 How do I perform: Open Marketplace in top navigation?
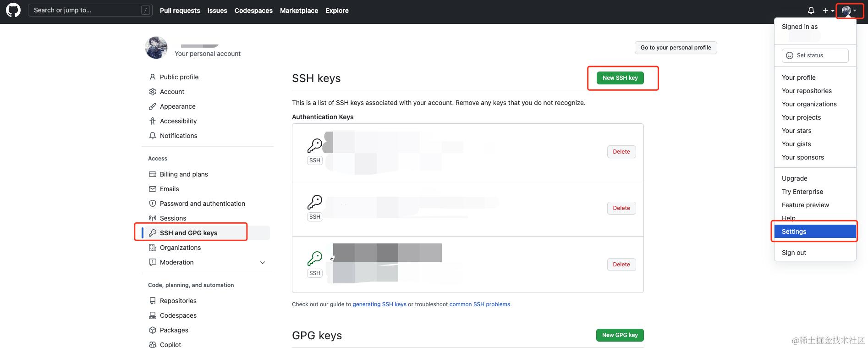pyautogui.click(x=299, y=11)
